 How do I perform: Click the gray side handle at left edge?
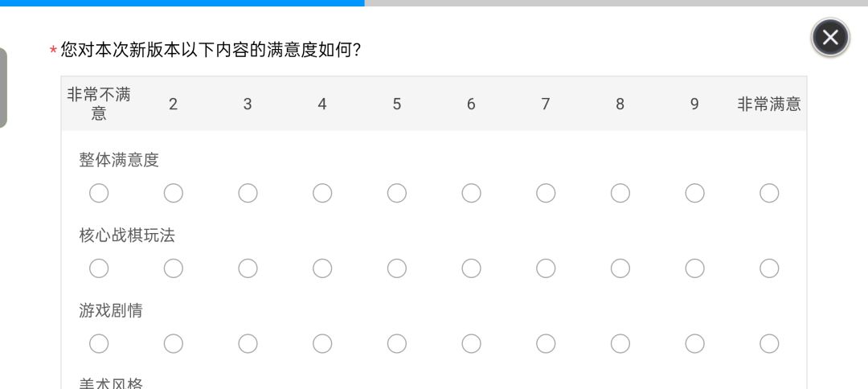(3, 88)
